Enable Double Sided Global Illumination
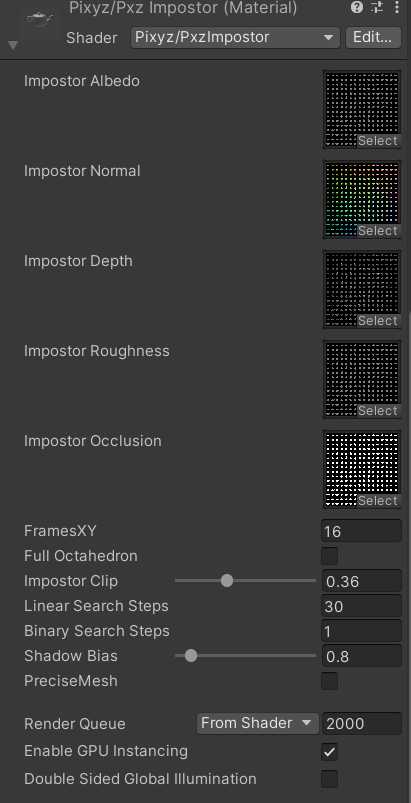The image size is (411, 803). click(330, 779)
